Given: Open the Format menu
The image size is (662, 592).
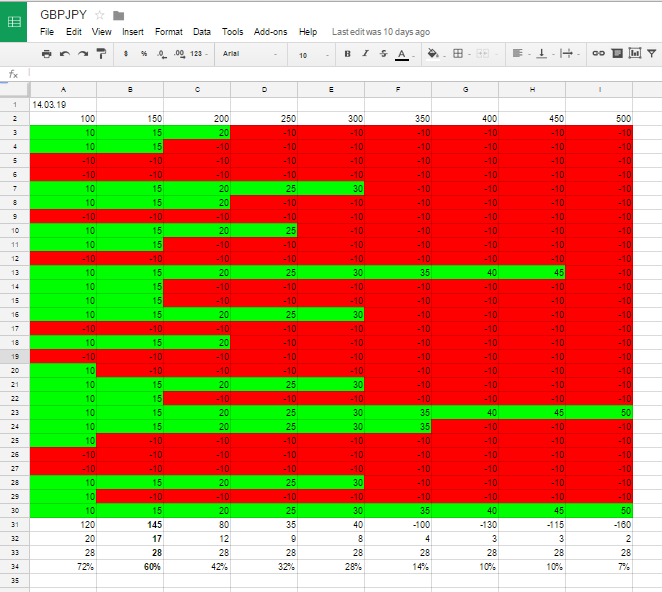Looking at the screenshot, I should pyautogui.click(x=169, y=32).
